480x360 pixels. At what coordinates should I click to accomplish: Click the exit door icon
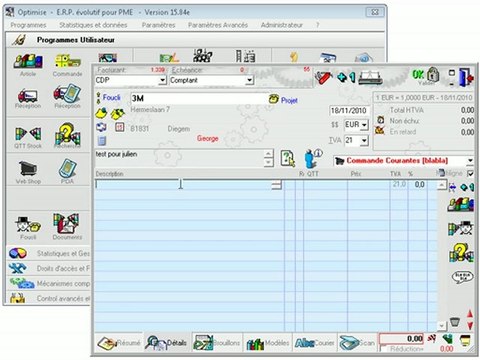coord(466,77)
